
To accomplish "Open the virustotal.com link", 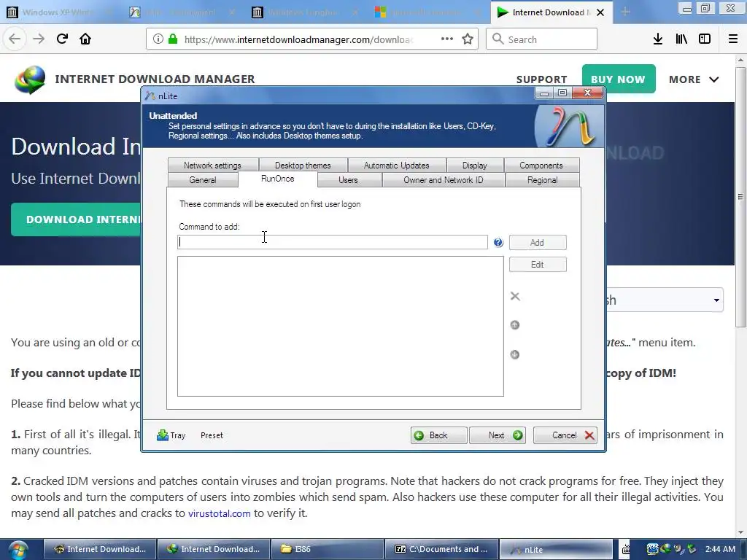I will click(219, 513).
